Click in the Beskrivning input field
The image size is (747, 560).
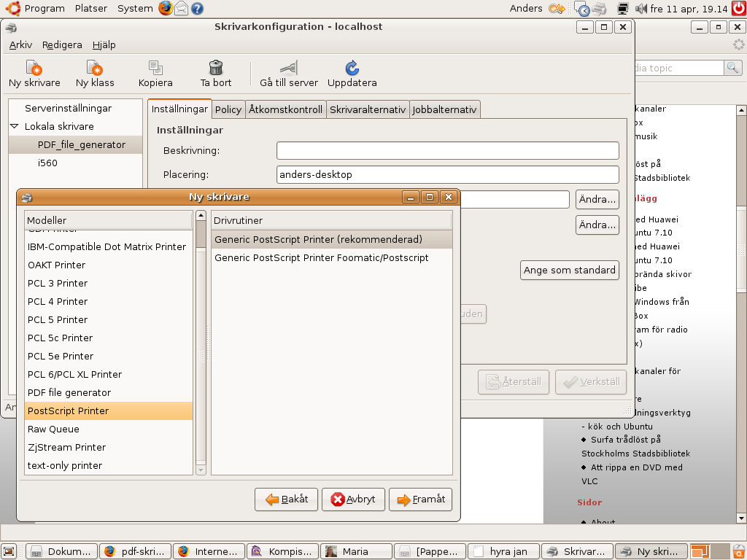tap(447, 150)
